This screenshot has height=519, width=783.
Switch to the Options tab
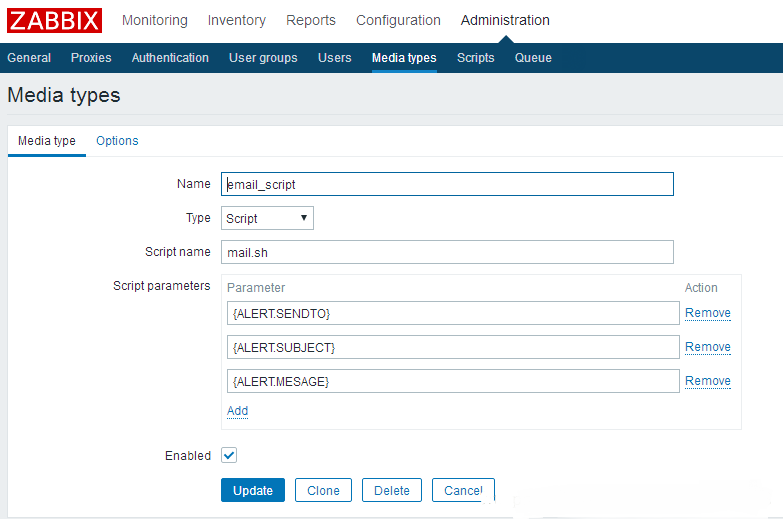click(x=117, y=141)
